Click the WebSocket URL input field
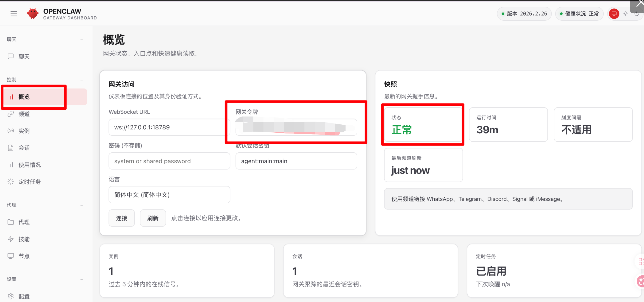 (x=169, y=127)
